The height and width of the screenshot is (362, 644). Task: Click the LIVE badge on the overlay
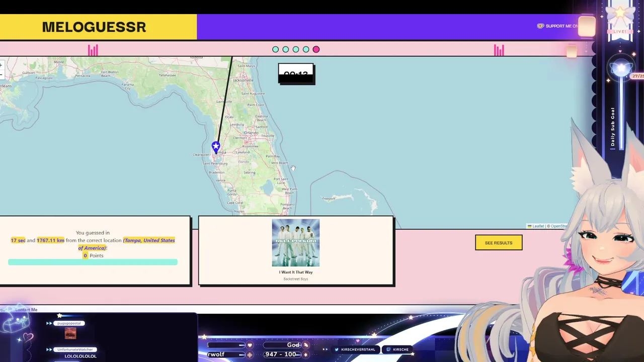619,31
